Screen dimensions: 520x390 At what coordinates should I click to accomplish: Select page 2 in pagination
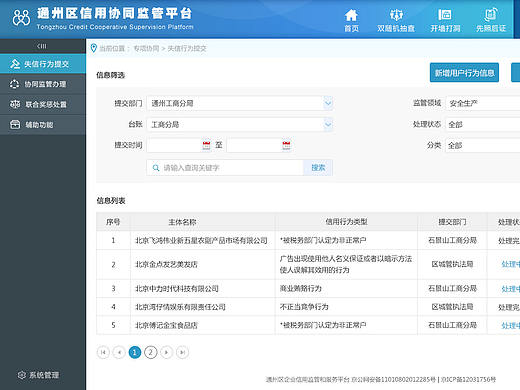pos(151,352)
